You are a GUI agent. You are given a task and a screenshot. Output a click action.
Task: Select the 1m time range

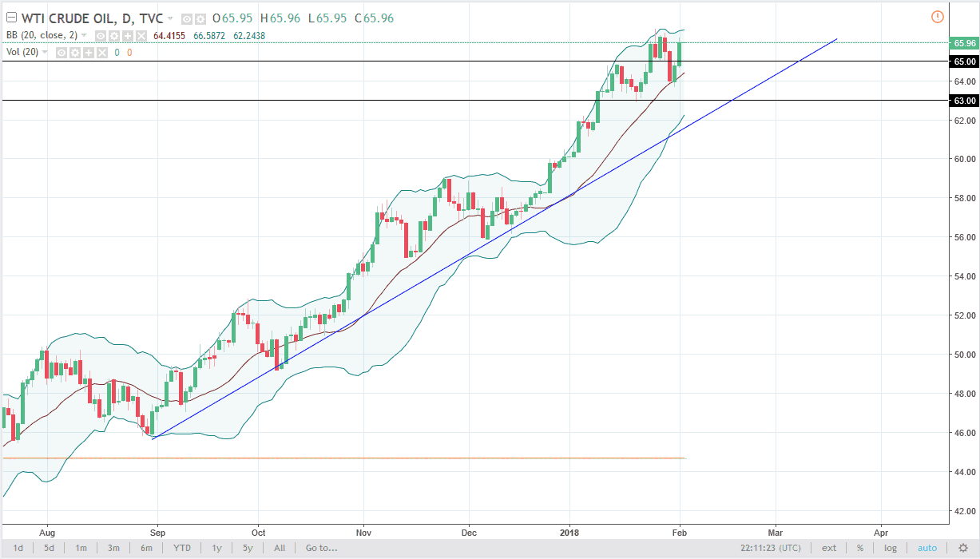81,548
